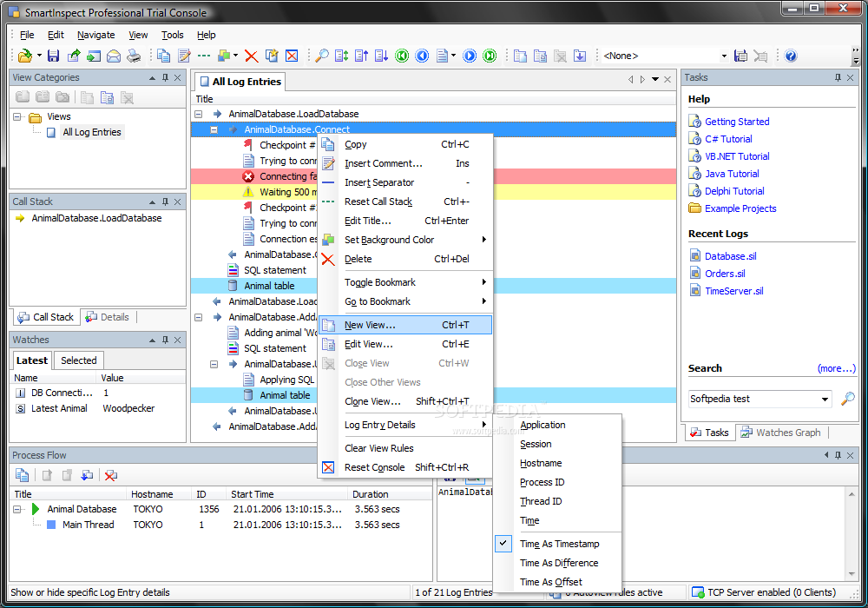Open the Database.sil recent log
The image size is (868, 608).
[x=730, y=256]
